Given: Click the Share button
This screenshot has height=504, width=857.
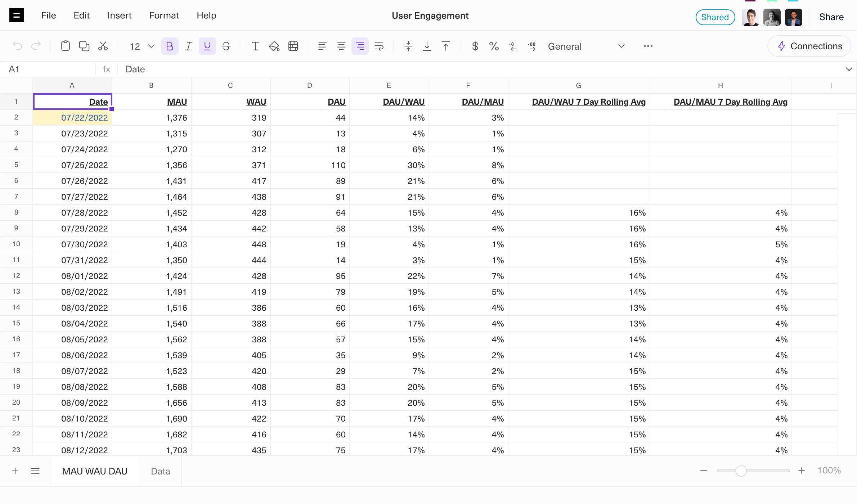Looking at the screenshot, I should [x=831, y=17].
